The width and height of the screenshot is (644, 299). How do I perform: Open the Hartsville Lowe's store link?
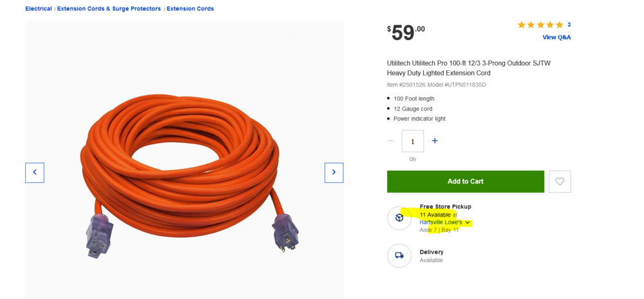click(440, 222)
